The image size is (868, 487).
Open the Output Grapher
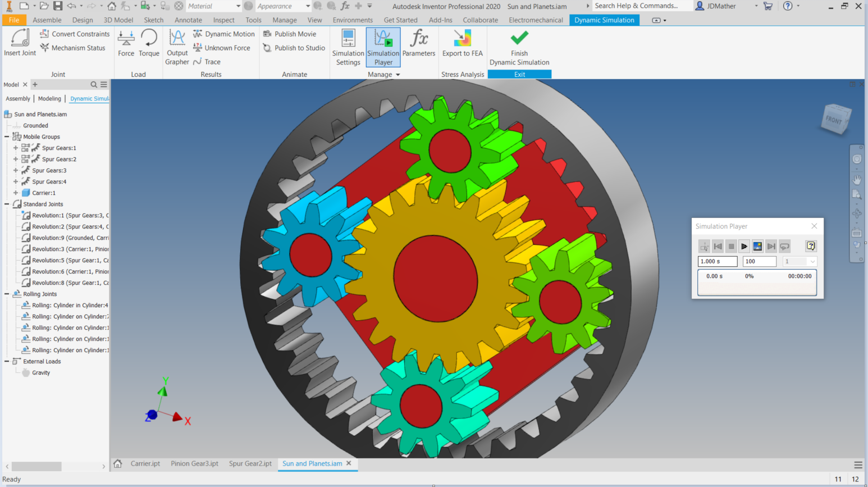point(177,47)
